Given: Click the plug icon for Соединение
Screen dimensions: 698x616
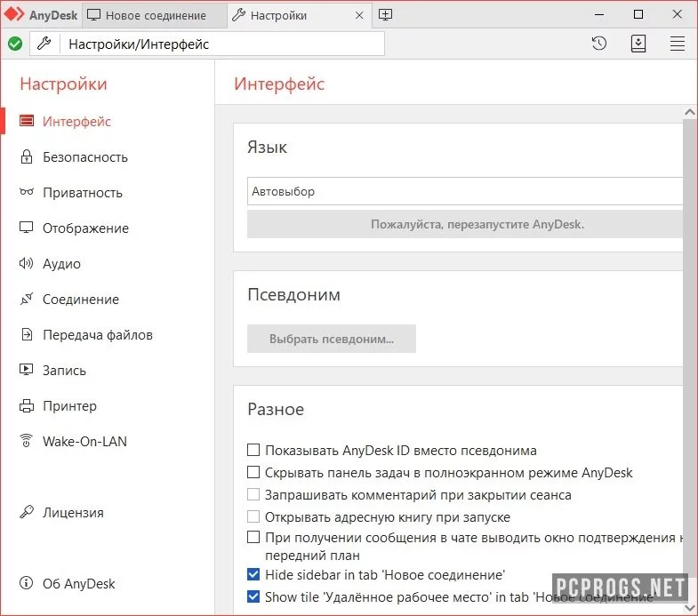Looking at the screenshot, I should point(27,299).
